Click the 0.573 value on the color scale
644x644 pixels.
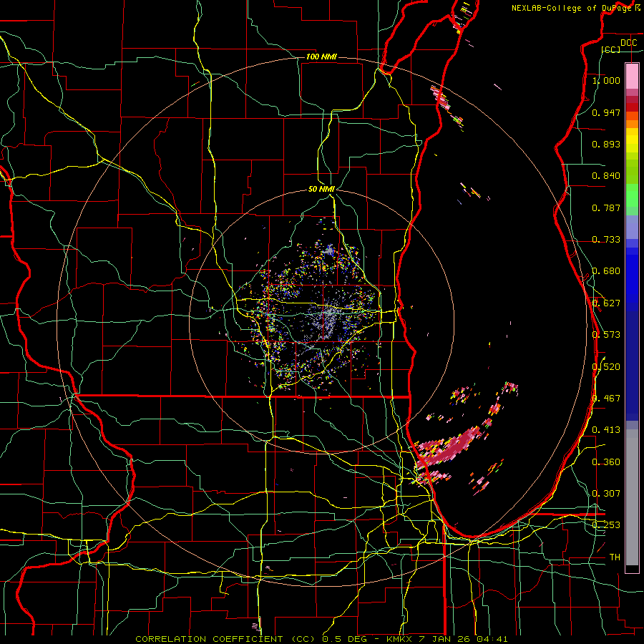pyautogui.click(x=606, y=334)
